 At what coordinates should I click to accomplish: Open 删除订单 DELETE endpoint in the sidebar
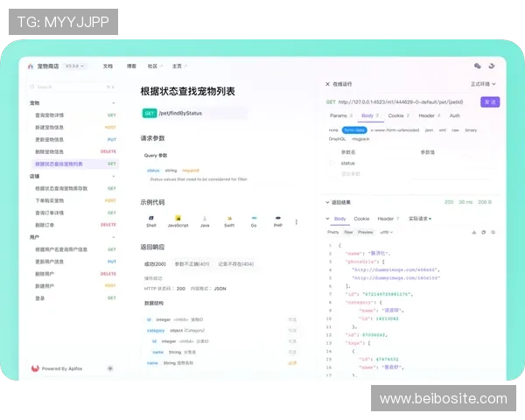coord(73,225)
